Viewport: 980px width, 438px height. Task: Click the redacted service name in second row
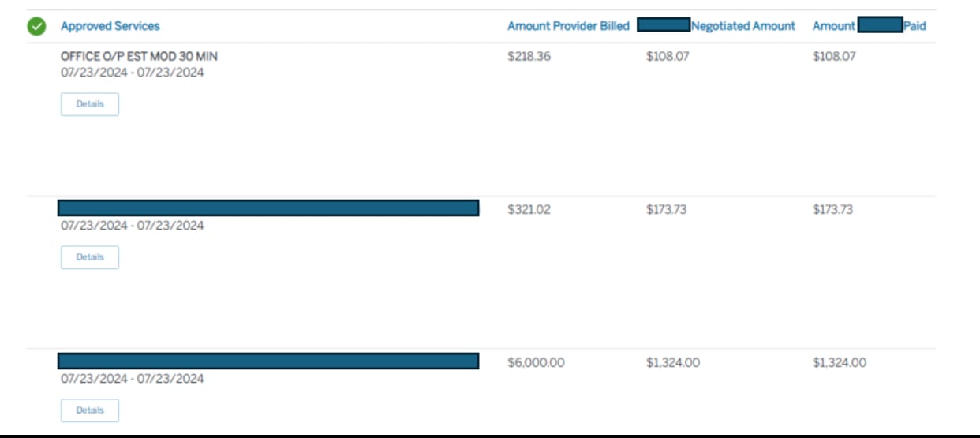268,208
